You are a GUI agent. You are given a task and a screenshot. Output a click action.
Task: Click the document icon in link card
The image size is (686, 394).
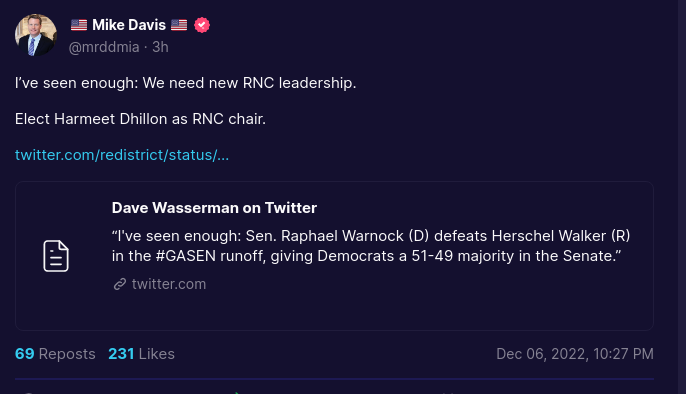click(56, 256)
